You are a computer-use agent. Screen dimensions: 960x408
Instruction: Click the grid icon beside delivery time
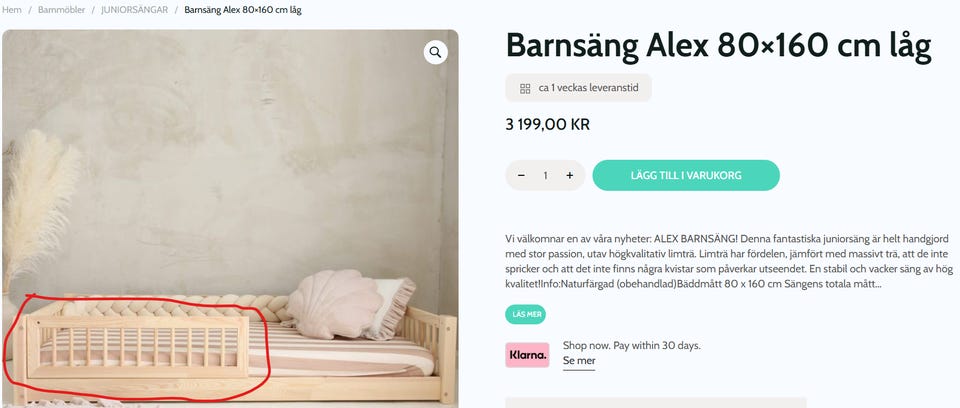click(x=524, y=88)
